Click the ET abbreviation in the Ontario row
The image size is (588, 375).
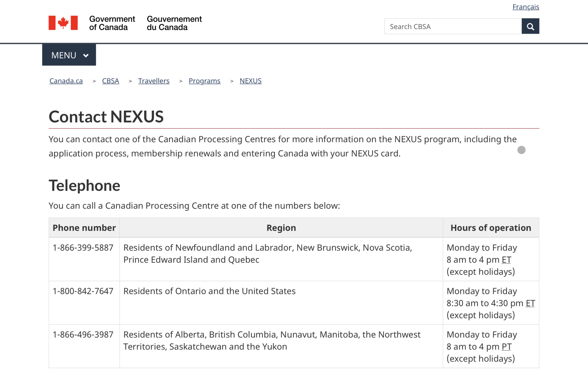click(x=530, y=303)
